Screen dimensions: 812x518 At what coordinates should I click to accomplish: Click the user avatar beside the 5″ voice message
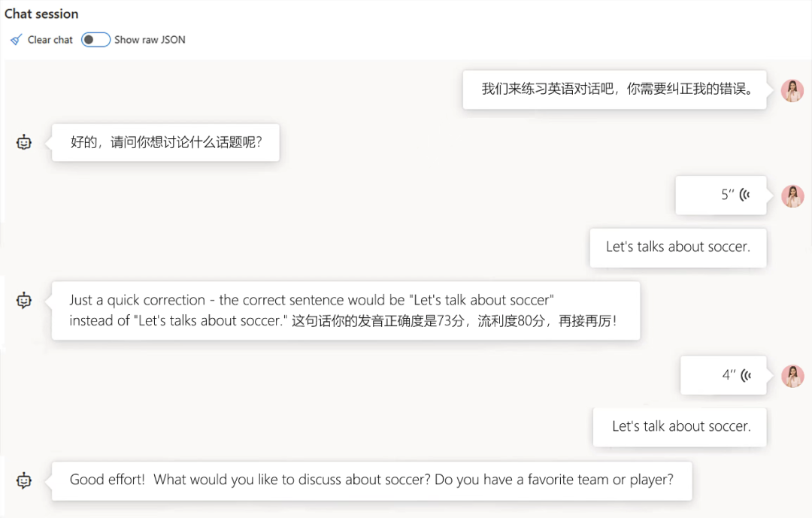(x=792, y=196)
